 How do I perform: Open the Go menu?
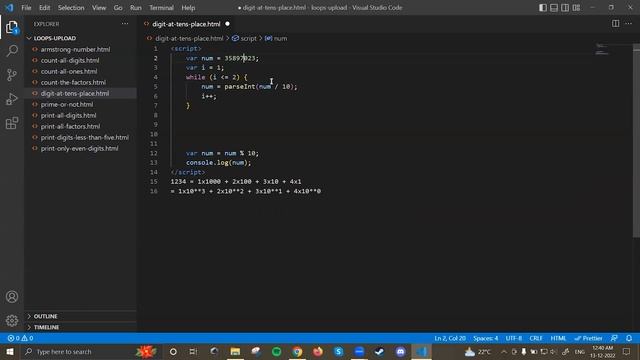(118, 8)
